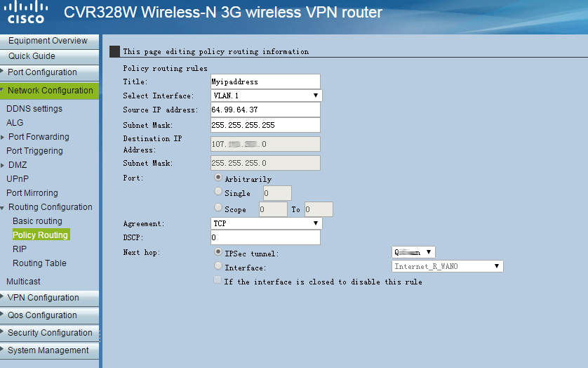This screenshot has height=368, width=588.
Task: Click the DSCP input field
Action: click(x=265, y=237)
